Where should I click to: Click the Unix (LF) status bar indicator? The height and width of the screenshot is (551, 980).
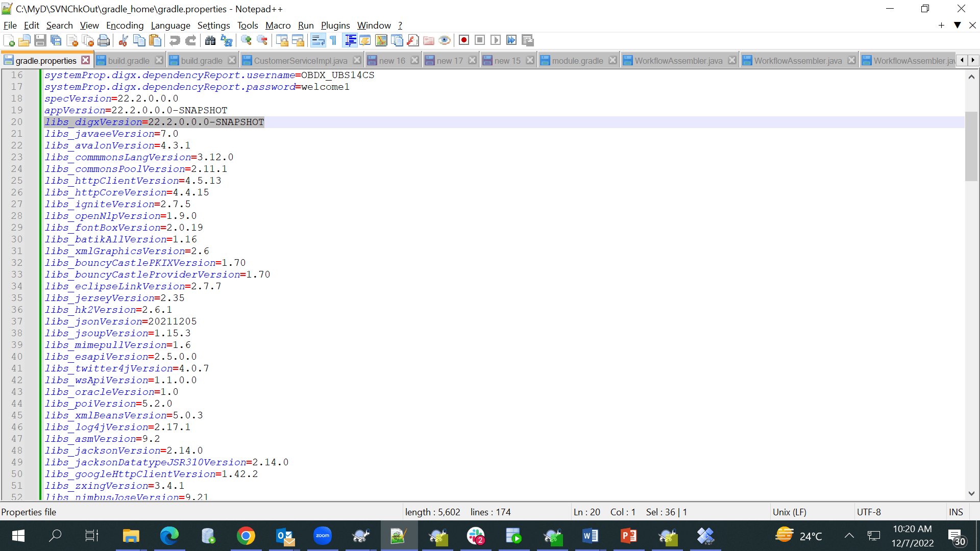tap(790, 512)
